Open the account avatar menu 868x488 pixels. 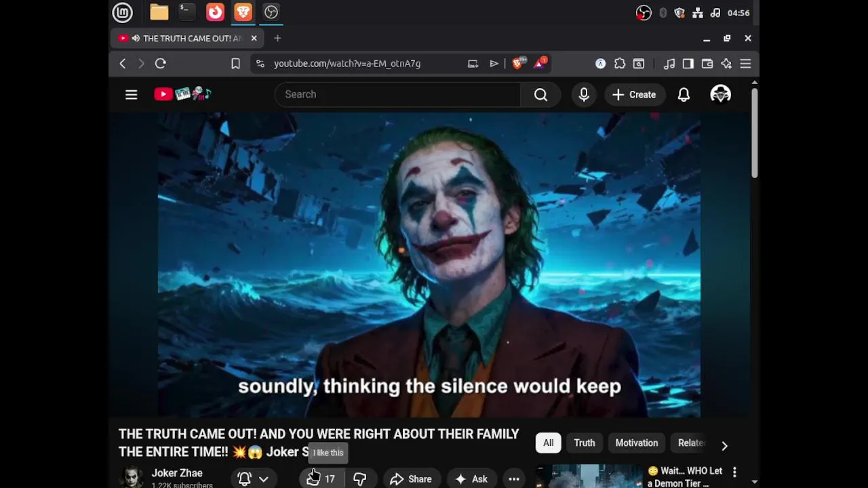coord(720,95)
